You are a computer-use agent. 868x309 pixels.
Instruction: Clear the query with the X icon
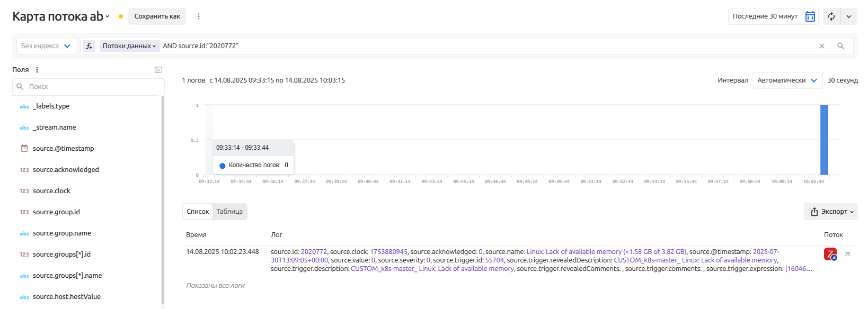(x=821, y=46)
